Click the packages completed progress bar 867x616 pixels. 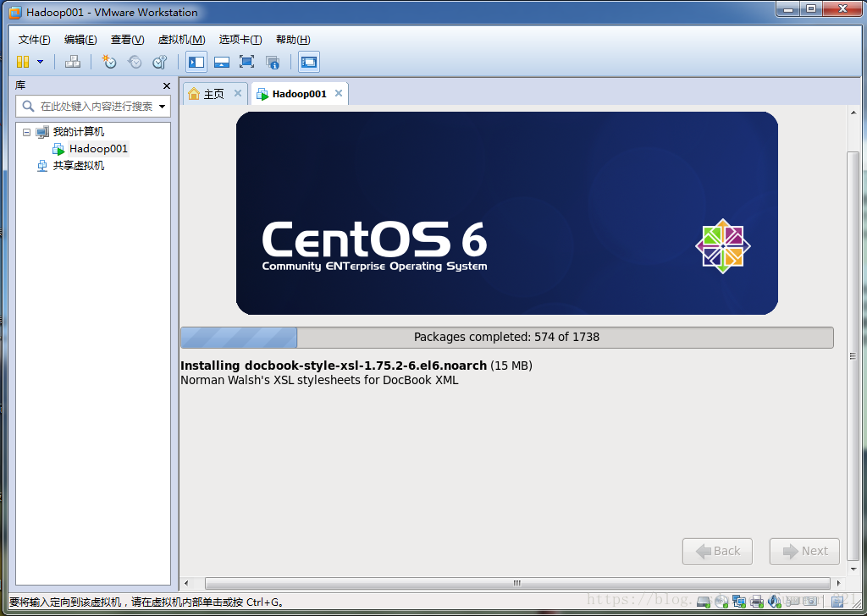point(506,338)
